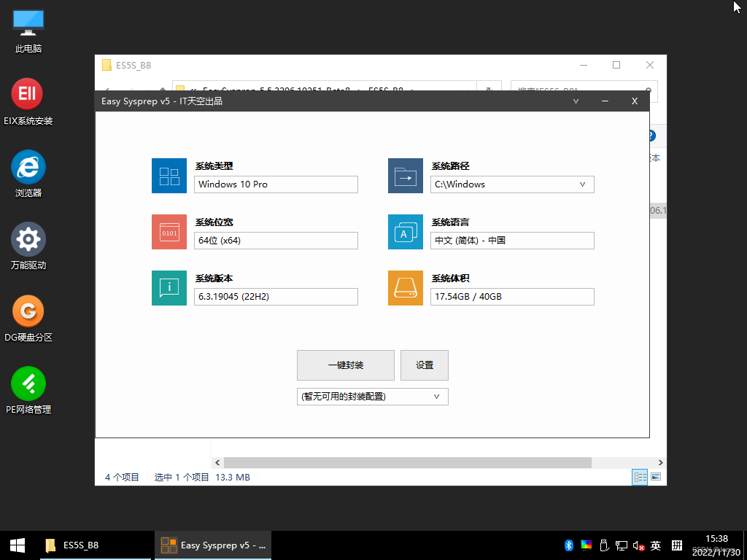This screenshot has width=747, height=560.
Task: Click the 系统体积 label
Action: point(450,279)
